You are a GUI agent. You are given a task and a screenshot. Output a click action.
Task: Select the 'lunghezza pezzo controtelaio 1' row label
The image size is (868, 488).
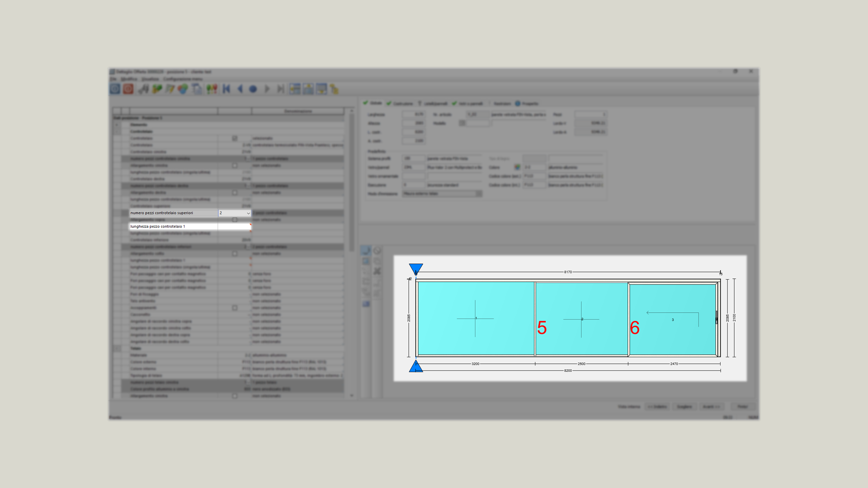pos(157,226)
